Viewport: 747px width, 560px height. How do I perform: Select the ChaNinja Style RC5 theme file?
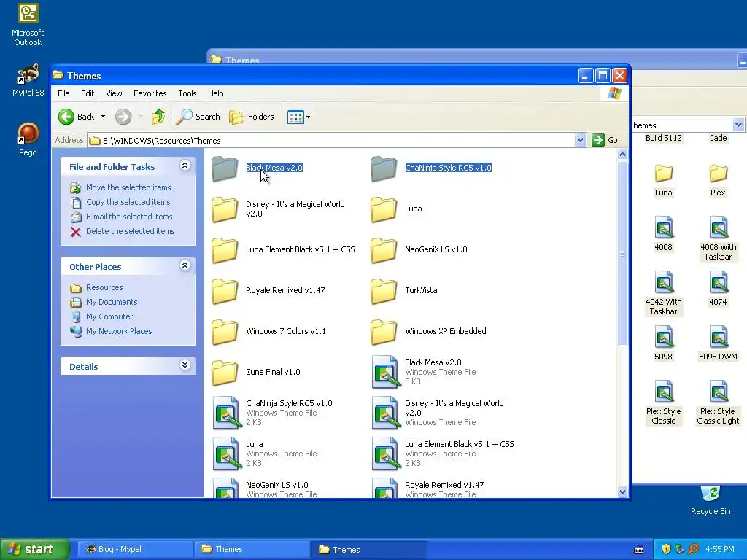pos(226,413)
